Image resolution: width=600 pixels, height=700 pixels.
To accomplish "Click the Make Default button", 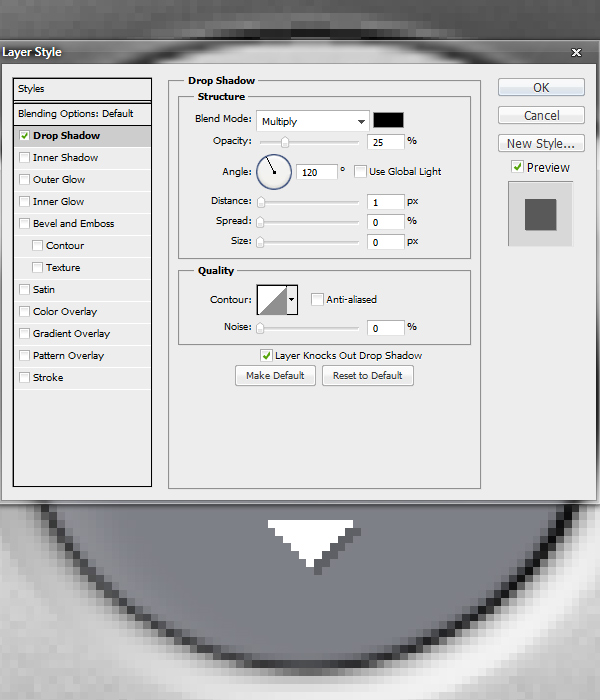I will pyautogui.click(x=275, y=375).
